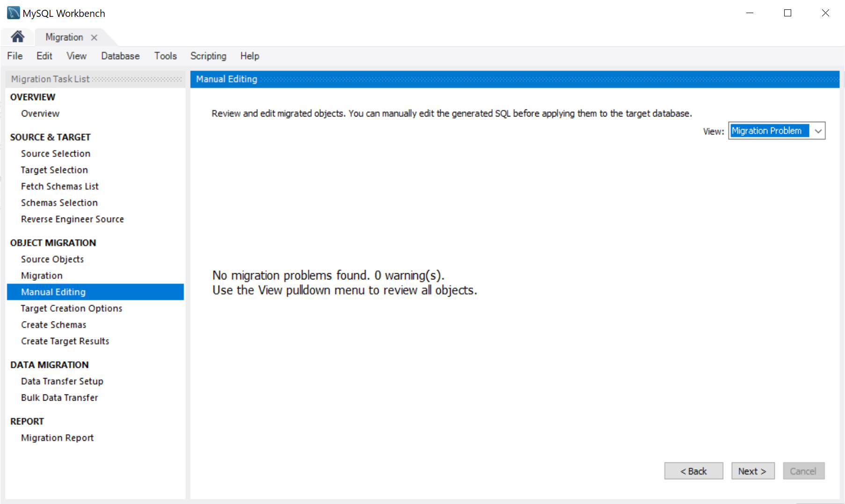The height and width of the screenshot is (504, 845).
Task: Open the Database menu
Action: tap(120, 56)
